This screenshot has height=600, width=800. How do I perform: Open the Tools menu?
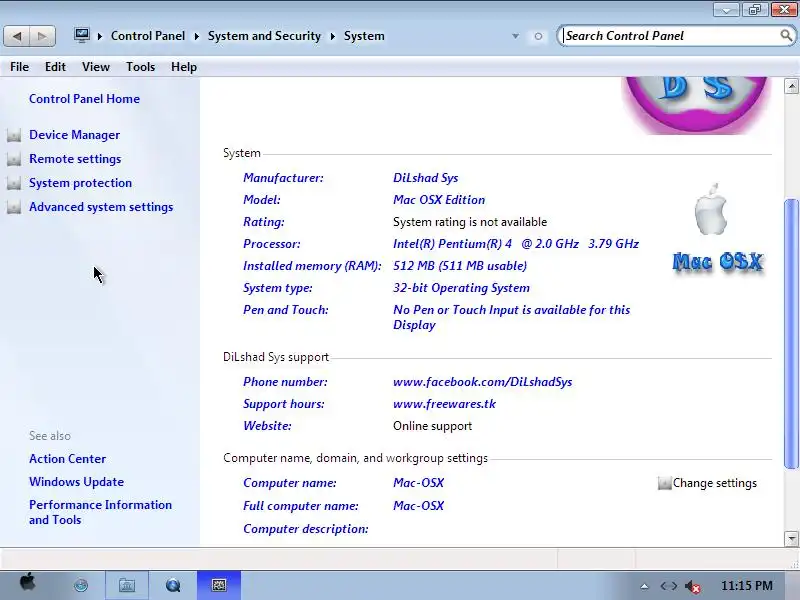point(140,67)
